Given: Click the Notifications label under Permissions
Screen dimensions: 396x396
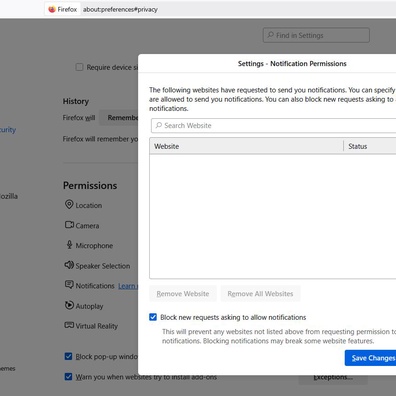Looking at the screenshot, I should (95, 286).
